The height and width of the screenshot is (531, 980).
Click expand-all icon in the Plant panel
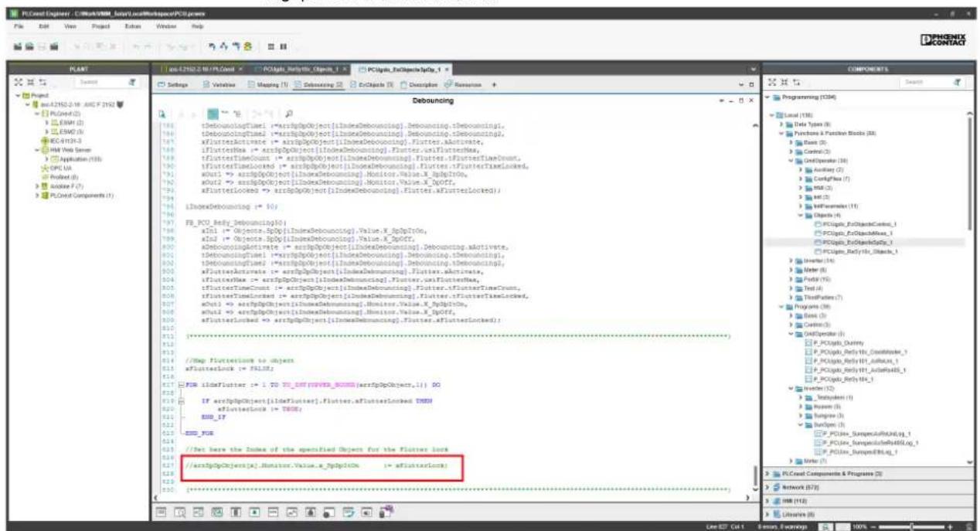click(x=19, y=83)
